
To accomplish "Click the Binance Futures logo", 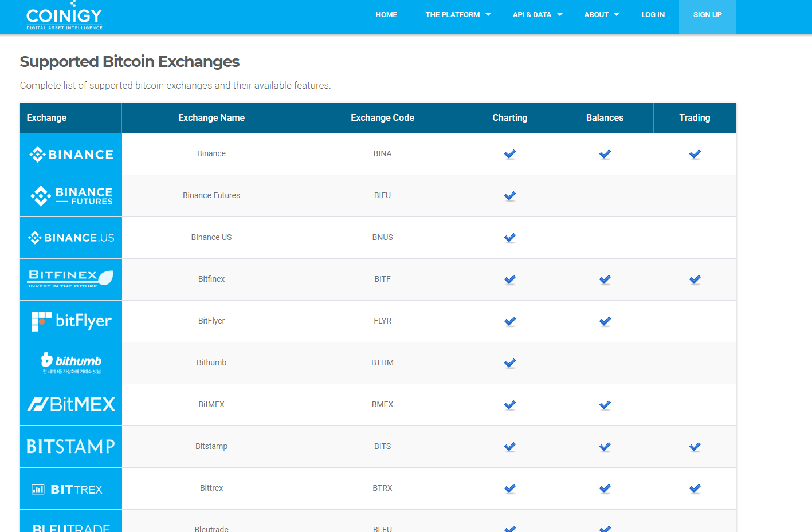I will [x=71, y=196].
